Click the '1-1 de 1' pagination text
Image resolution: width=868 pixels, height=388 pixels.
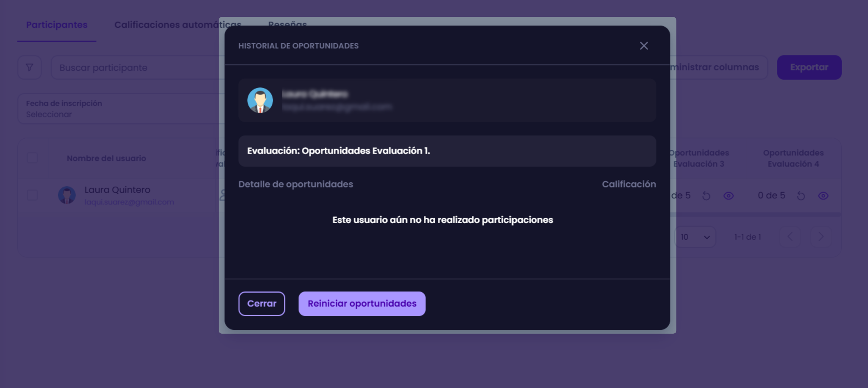[x=748, y=237]
